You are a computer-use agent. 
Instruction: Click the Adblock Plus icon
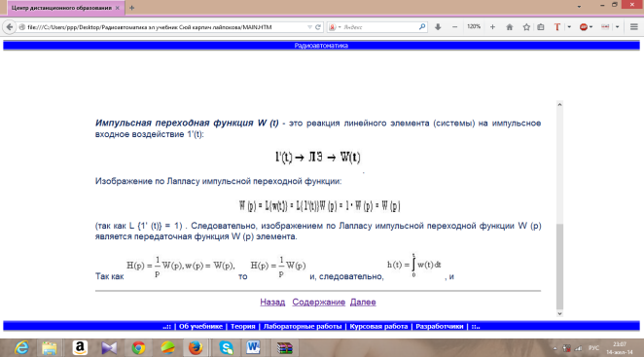click(x=584, y=27)
